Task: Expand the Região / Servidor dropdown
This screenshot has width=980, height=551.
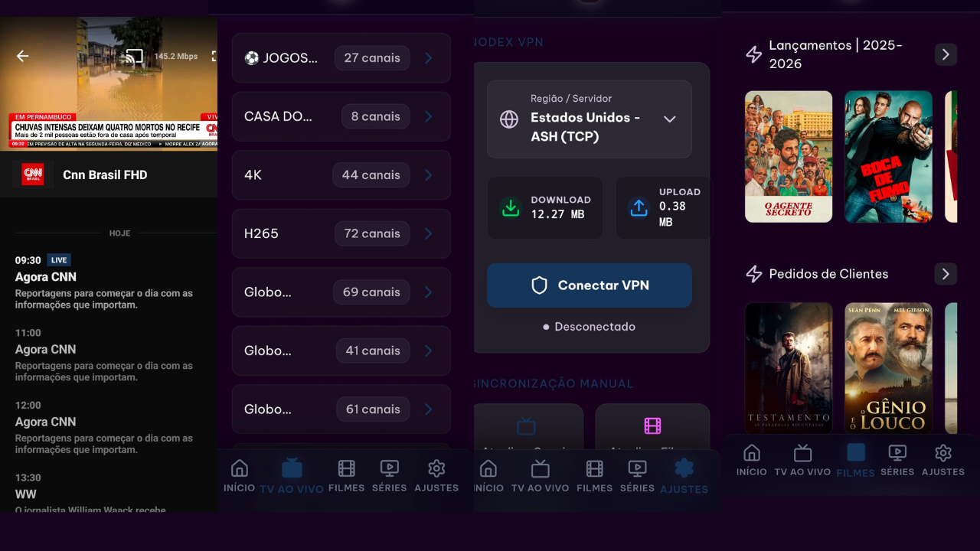Action: [x=590, y=119]
